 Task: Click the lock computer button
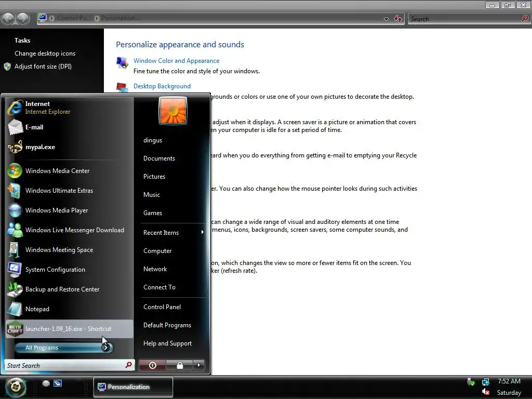[179, 365]
